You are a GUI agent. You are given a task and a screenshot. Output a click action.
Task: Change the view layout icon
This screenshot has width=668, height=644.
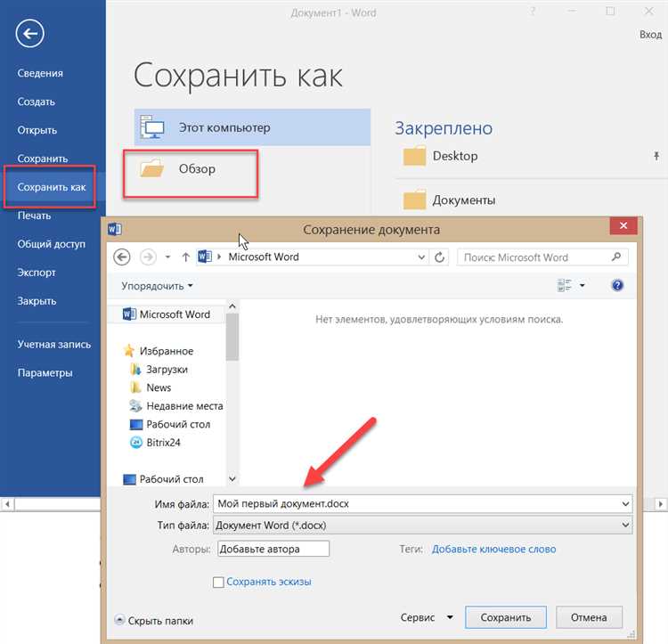pyautogui.click(x=564, y=285)
